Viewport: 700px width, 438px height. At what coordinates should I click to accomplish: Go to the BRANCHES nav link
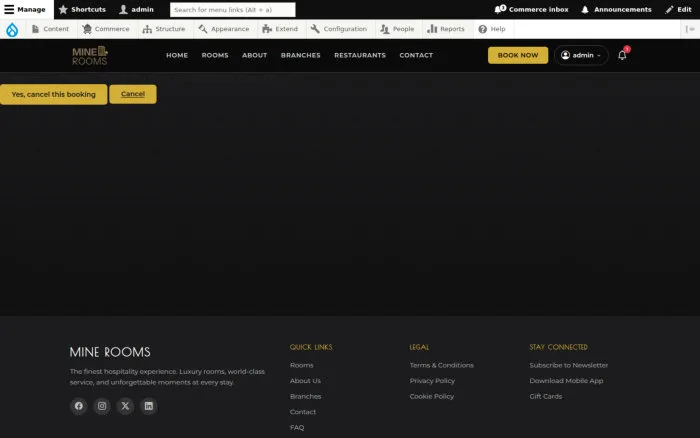pos(300,55)
